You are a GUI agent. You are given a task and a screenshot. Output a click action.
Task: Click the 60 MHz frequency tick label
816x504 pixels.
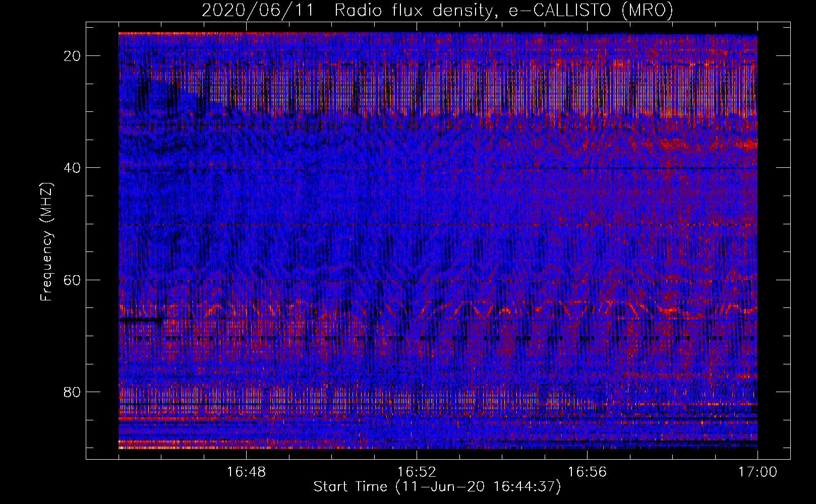point(72,280)
